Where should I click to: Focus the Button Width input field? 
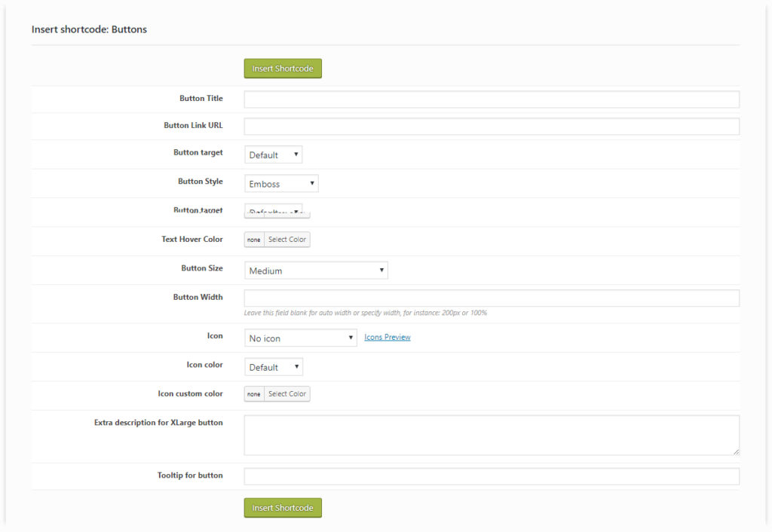pos(492,298)
